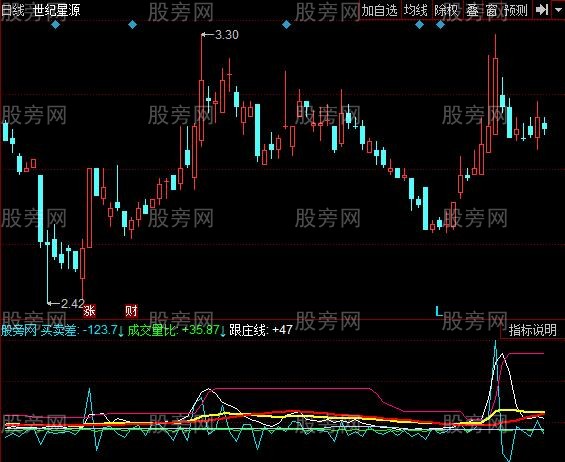565x462 pixels.
Task: Click the 涨 limit-up marker icon
Action: coord(89,310)
